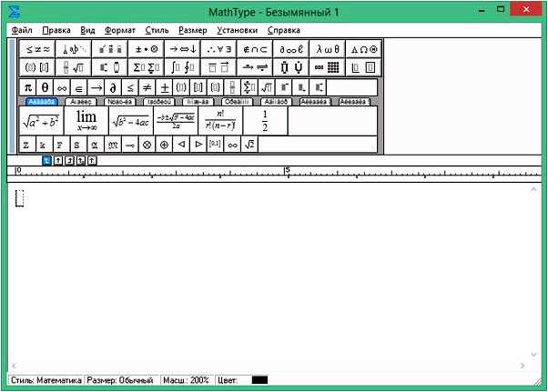Insert the pi symbol from the small bar
This screenshot has width=548, height=392.
[x=28, y=87]
